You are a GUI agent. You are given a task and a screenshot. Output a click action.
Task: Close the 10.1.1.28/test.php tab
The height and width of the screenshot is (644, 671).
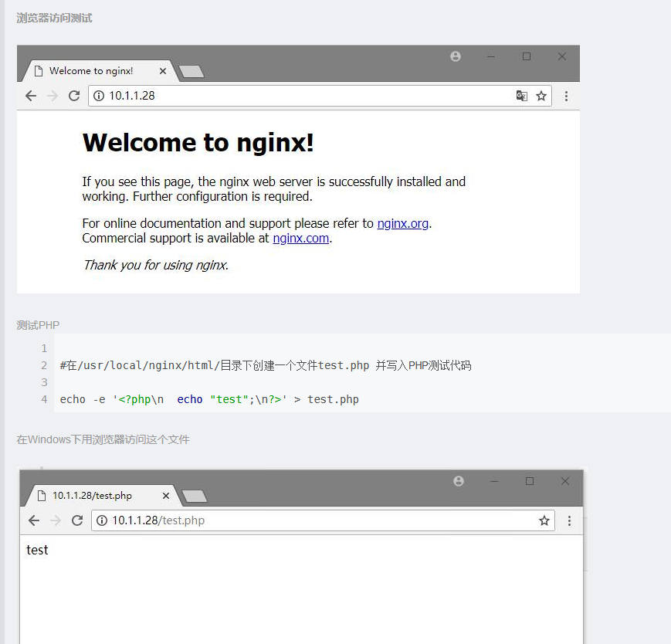[x=166, y=496]
